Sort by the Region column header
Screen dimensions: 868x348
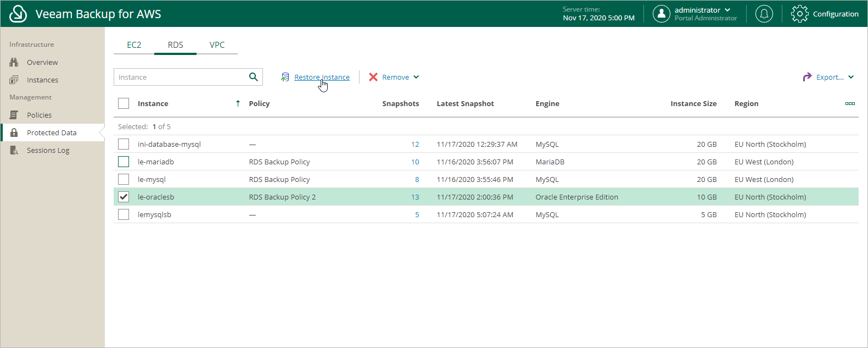(x=746, y=104)
